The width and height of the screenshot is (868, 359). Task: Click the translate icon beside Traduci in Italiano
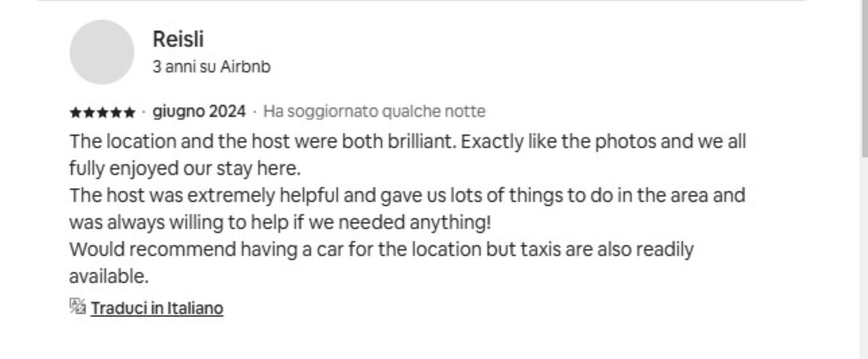point(77,306)
